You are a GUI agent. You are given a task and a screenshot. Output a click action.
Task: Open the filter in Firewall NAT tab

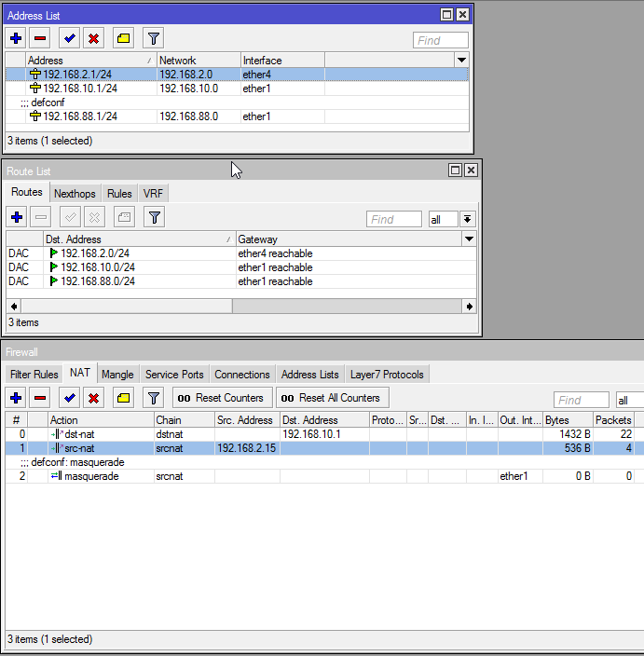click(x=154, y=398)
